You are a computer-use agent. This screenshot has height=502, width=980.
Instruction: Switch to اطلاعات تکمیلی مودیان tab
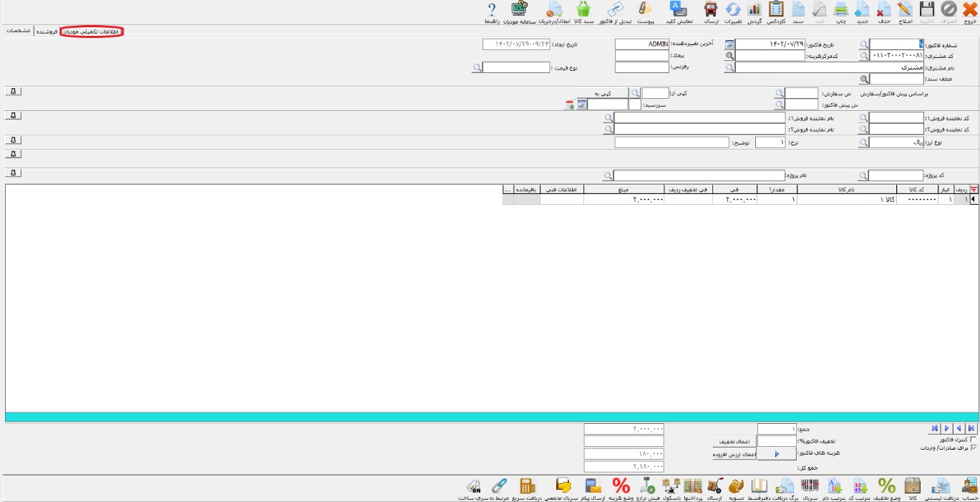tap(92, 32)
